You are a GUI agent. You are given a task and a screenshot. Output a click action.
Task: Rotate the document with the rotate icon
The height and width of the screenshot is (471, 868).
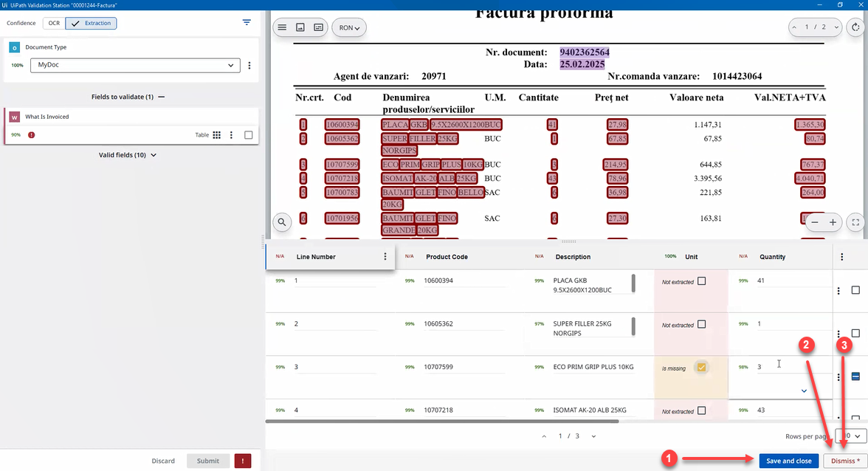855,27
